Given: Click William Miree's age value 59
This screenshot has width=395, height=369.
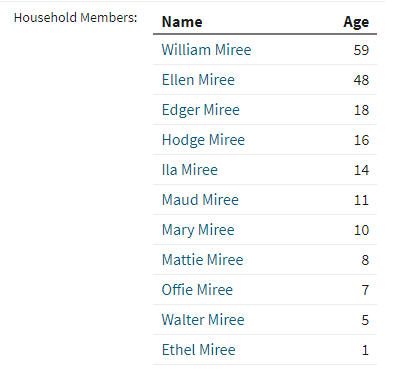Looking at the screenshot, I should 361,50.
